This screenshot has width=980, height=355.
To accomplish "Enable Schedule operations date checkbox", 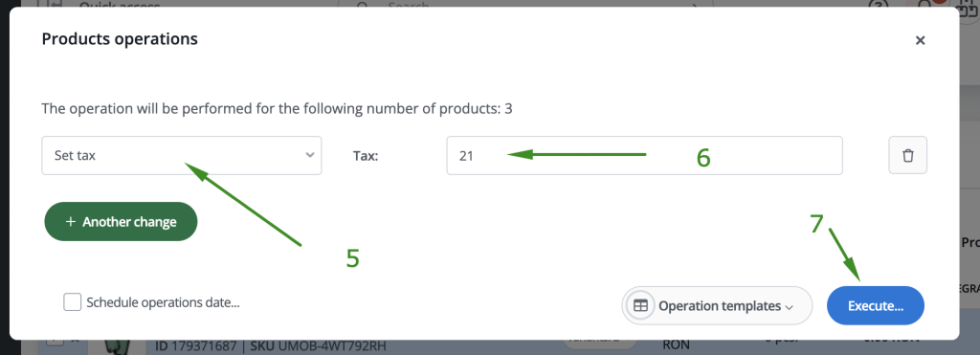I will click(73, 302).
